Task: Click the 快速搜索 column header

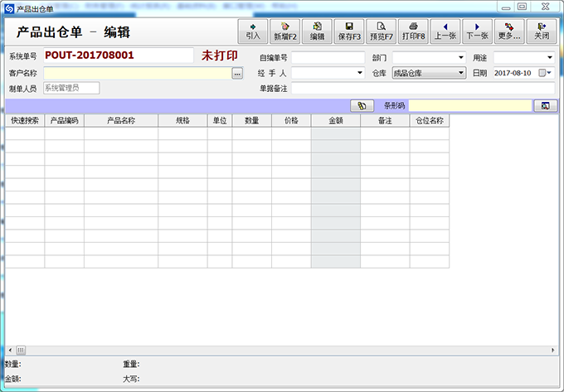Action: click(x=25, y=121)
